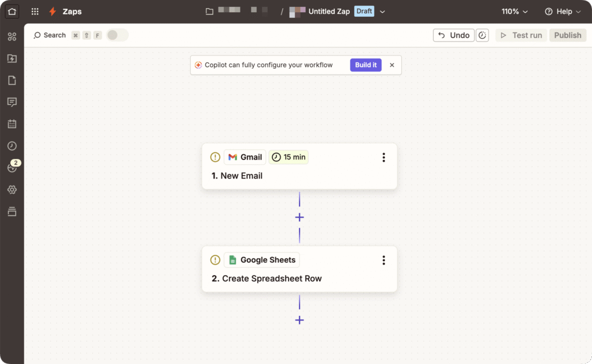Open the versions stack sidebar icon
592x364 pixels.
[12, 211]
